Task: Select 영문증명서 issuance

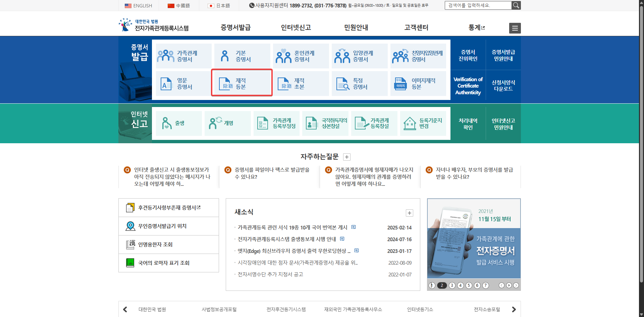Action: click(183, 83)
